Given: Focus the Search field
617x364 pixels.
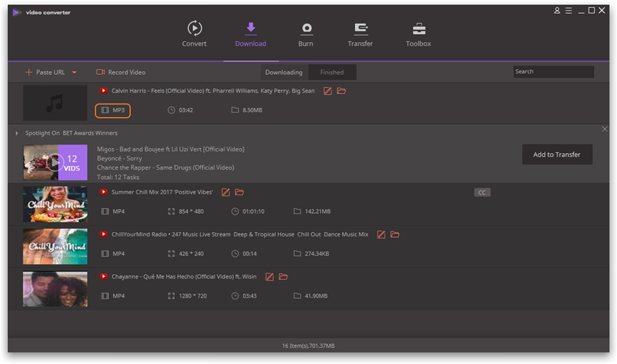Looking at the screenshot, I should click(553, 72).
